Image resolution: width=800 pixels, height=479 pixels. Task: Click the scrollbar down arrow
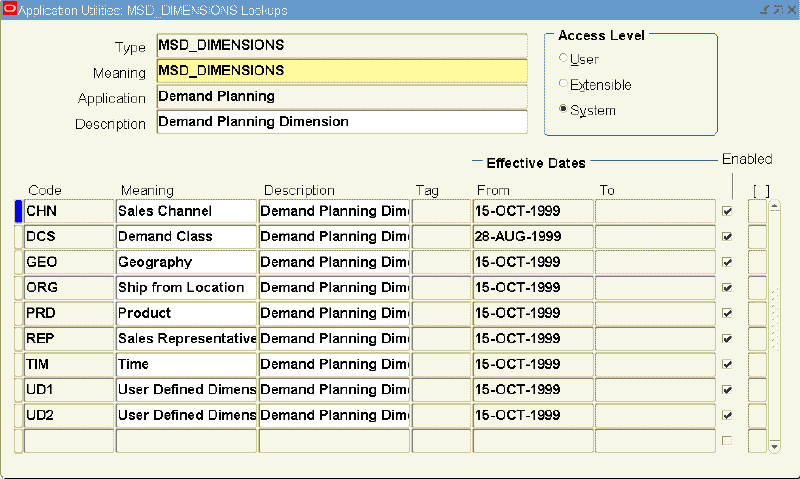[x=774, y=447]
